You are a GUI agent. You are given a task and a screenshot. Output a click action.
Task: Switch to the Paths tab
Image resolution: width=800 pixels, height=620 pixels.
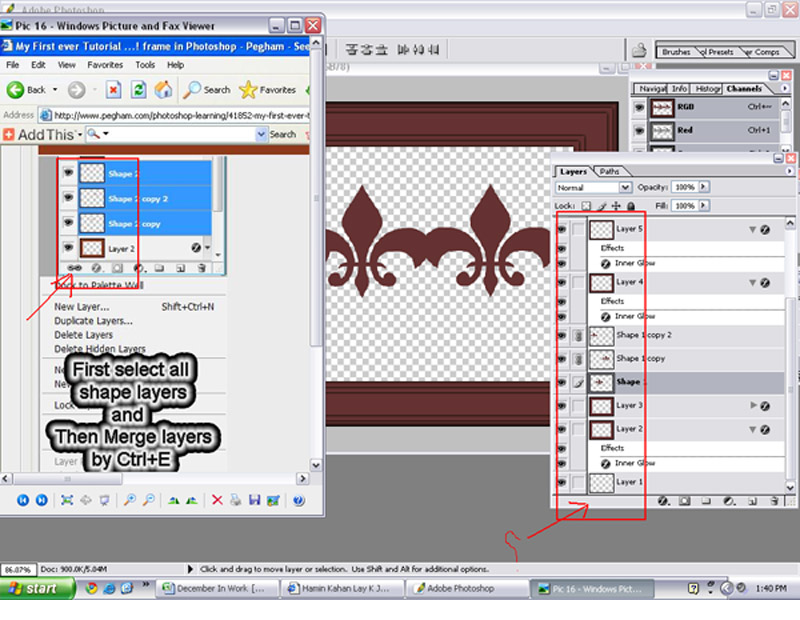pos(609,171)
